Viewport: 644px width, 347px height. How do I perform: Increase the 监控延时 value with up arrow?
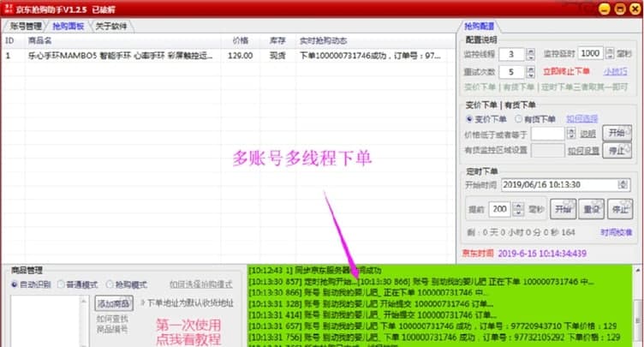coord(610,51)
